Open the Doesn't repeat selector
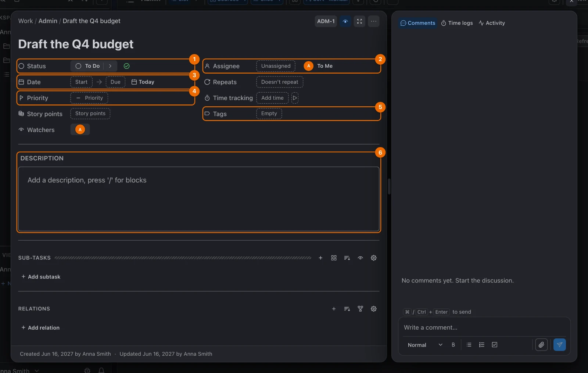 tap(280, 82)
